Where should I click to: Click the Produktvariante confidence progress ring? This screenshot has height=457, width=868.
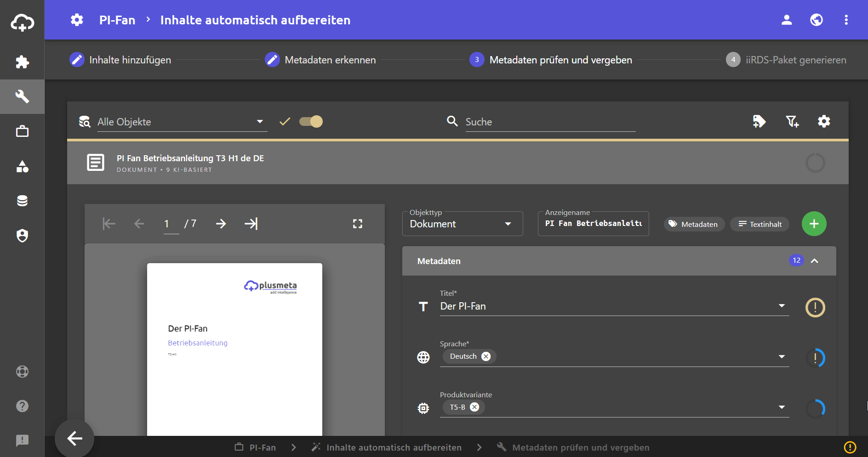click(x=815, y=408)
